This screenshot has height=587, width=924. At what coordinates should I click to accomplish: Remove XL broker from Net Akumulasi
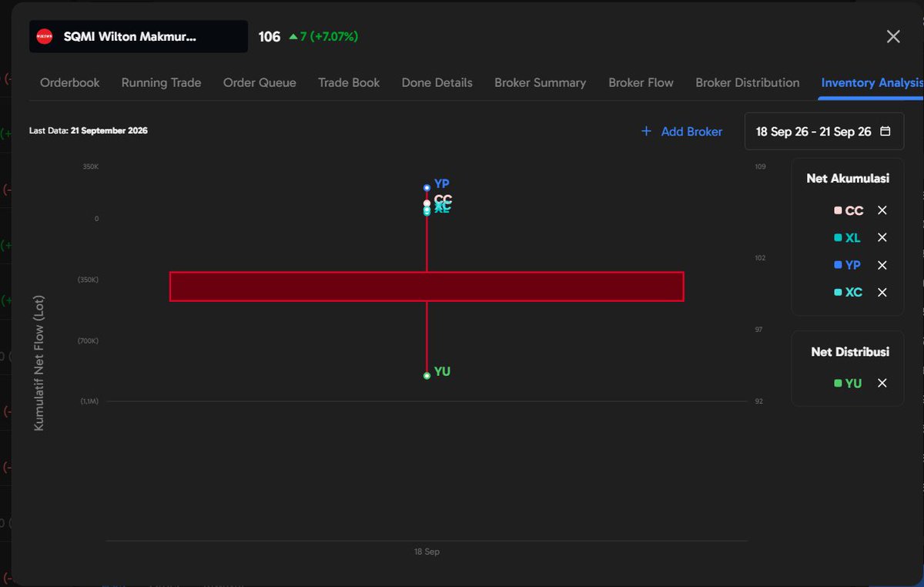point(882,237)
